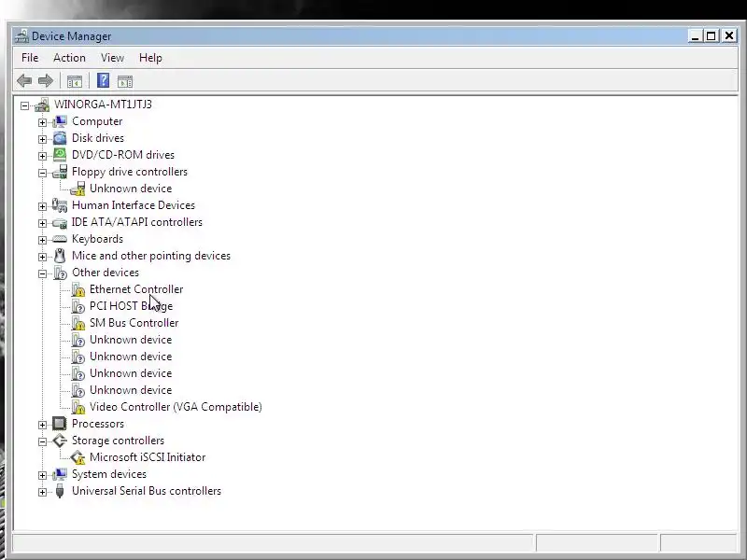Expand the Computer category

coord(42,122)
